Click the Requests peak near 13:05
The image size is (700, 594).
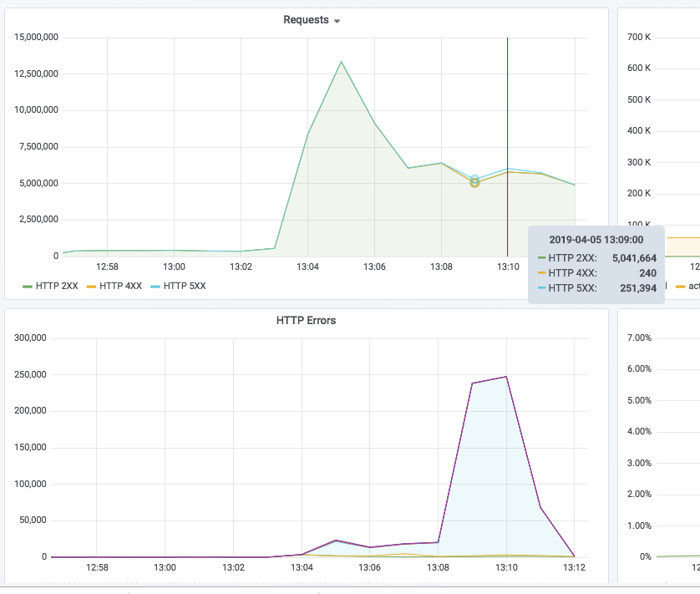[x=341, y=62]
